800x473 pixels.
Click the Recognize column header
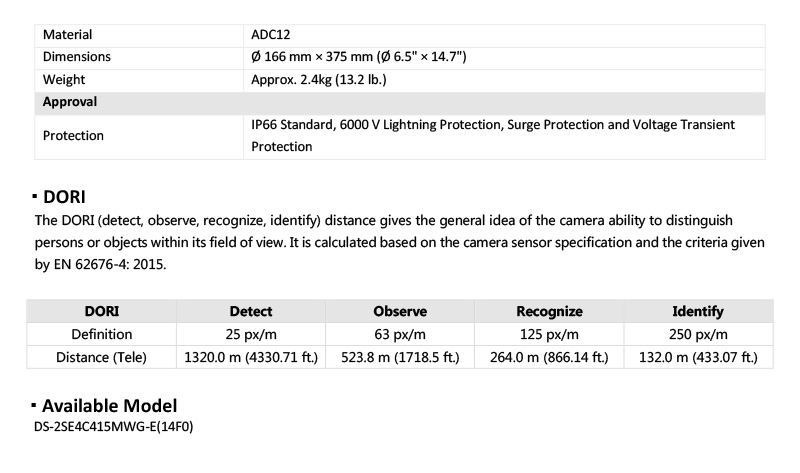[549, 311]
